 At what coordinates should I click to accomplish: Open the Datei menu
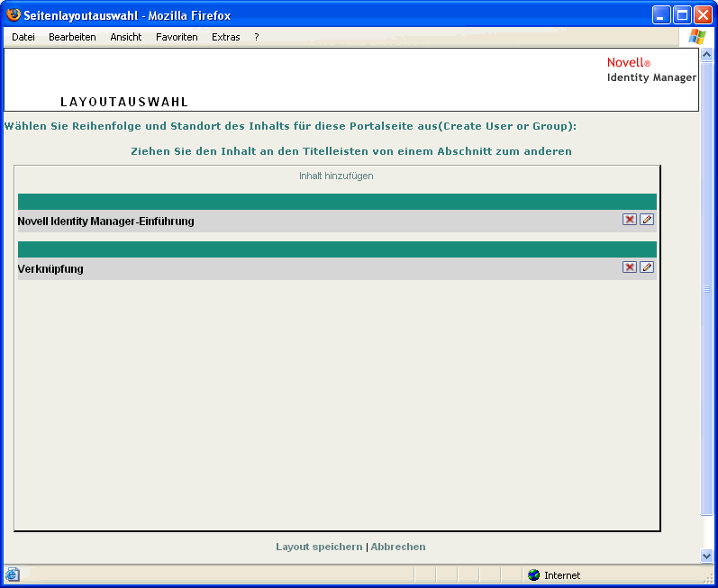[x=23, y=37]
